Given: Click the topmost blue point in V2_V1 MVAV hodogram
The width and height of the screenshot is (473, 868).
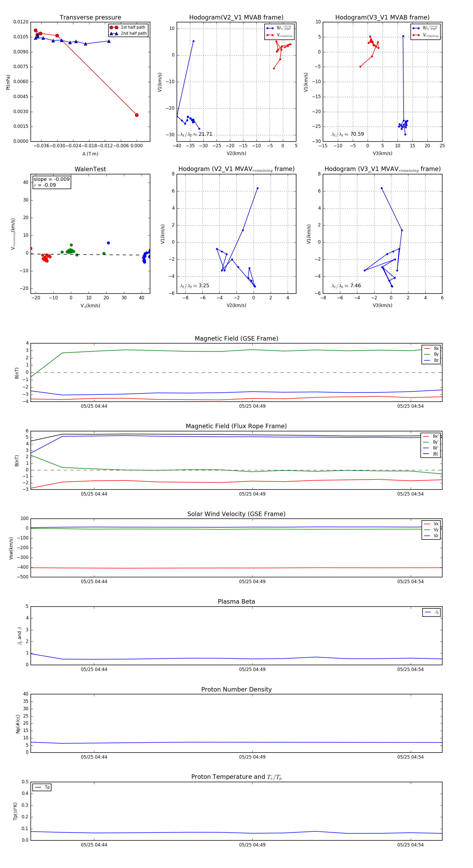Looking at the screenshot, I should 258,188.
